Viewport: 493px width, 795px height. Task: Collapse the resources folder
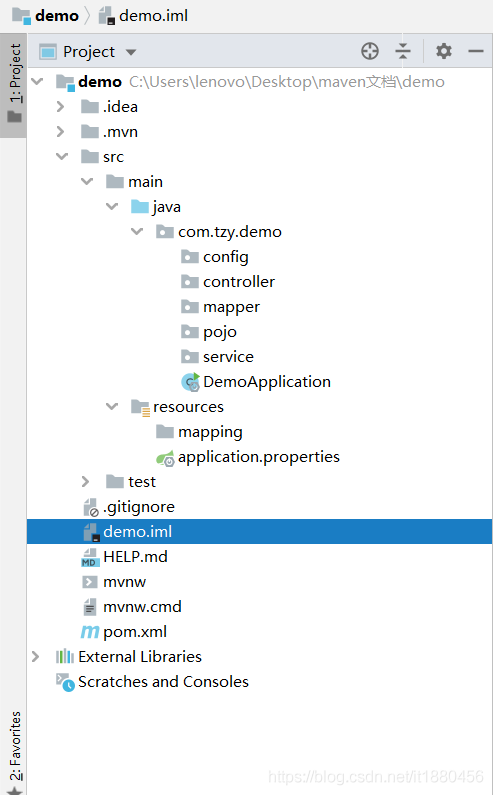tap(112, 407)
